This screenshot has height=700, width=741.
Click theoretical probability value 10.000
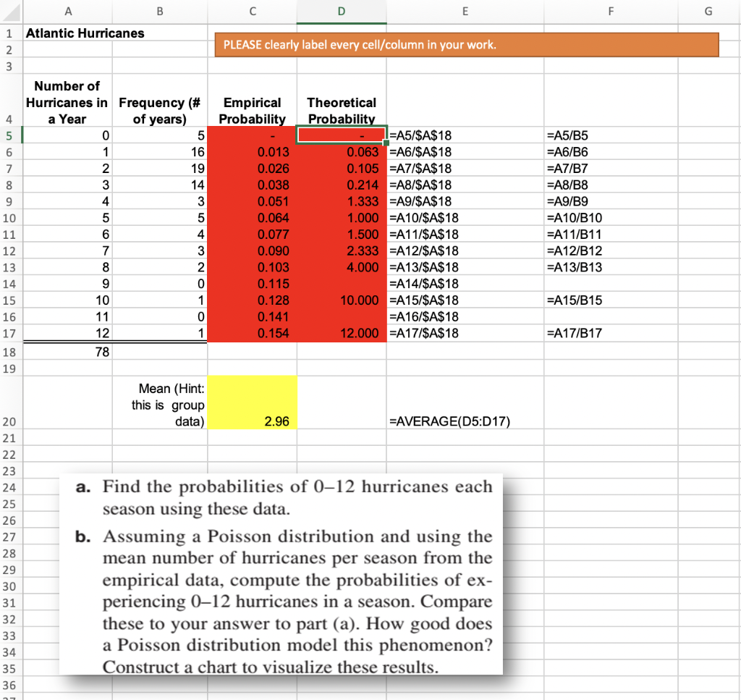pyautogui.click(x=359, y=300)
